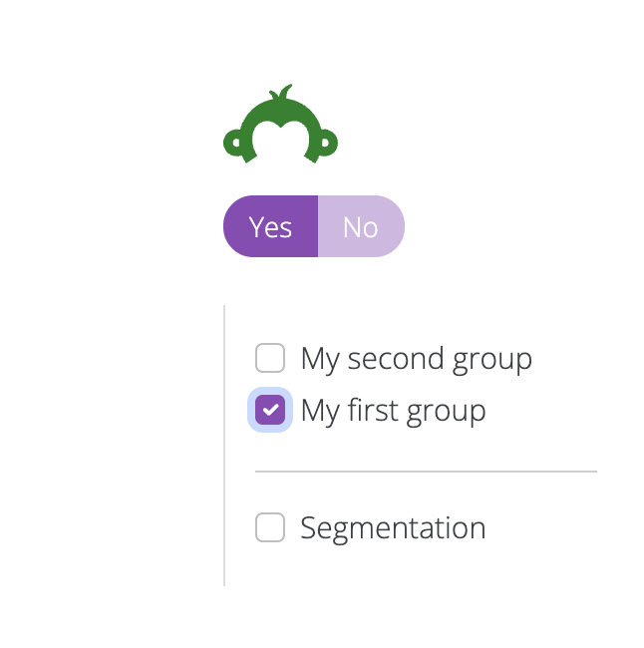Click the Segmentation label text

(x=393, y=527)
